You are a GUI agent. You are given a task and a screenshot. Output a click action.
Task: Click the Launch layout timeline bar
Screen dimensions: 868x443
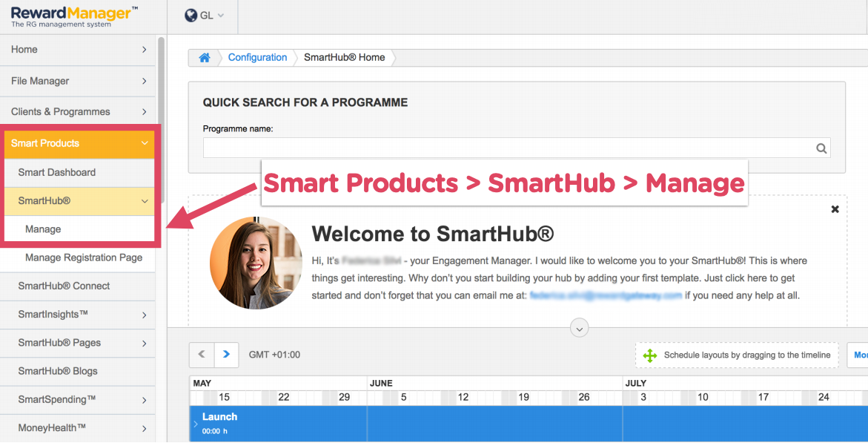[529, 424]
